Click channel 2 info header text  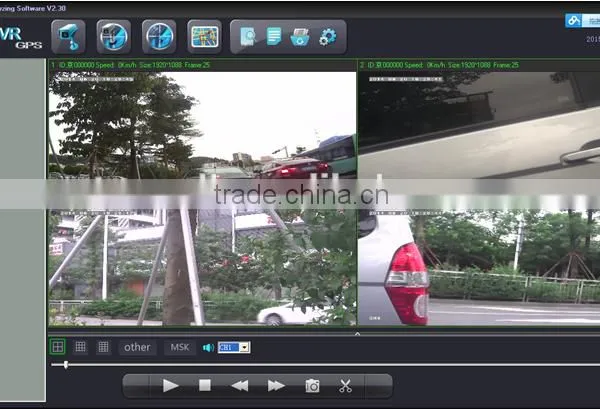pos(439,65)
